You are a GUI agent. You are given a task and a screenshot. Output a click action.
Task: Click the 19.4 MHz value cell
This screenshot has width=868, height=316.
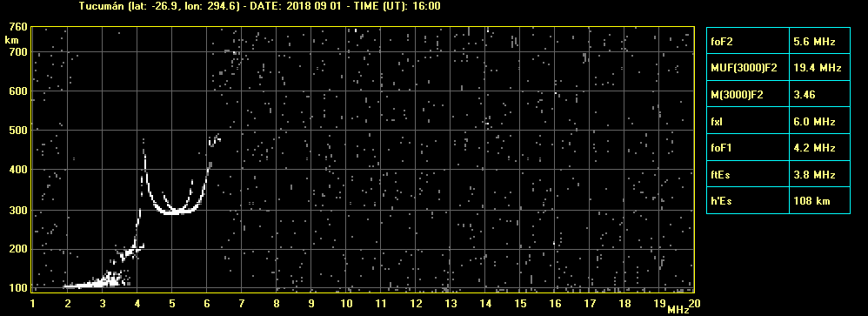click(x=819, y=68)
